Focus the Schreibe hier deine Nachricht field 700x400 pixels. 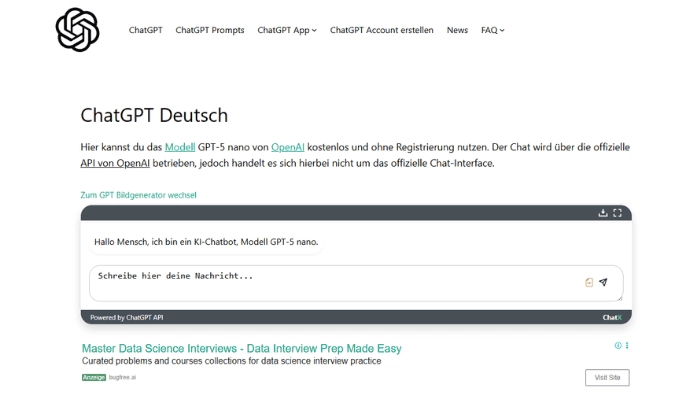[356, 283]
